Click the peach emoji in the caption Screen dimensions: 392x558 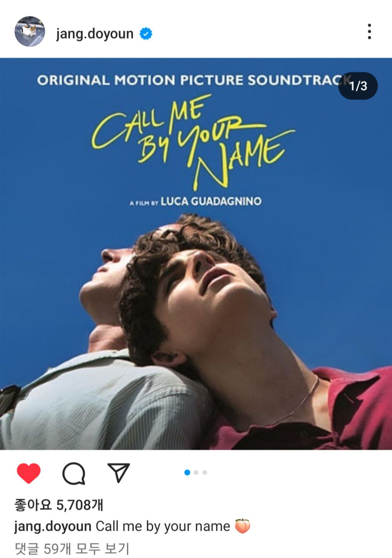pyautogui.click(x=242, y=526)
